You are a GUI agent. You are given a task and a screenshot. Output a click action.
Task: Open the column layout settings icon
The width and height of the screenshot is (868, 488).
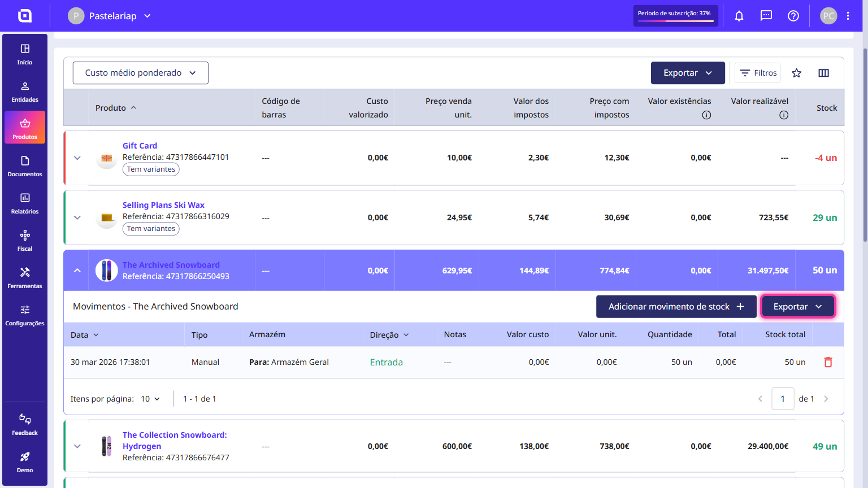pyautogui.click(x=824, y=73)
